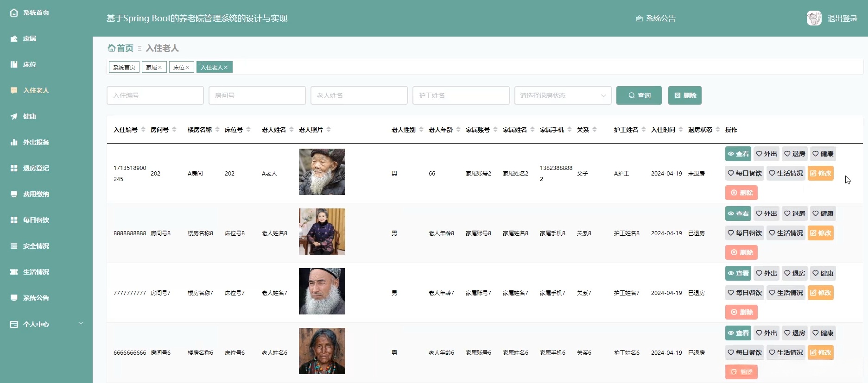Click the 每日餐饮 sidebar grid icon
Viewport: 868px width, 383px height.
tap(14, 220)
